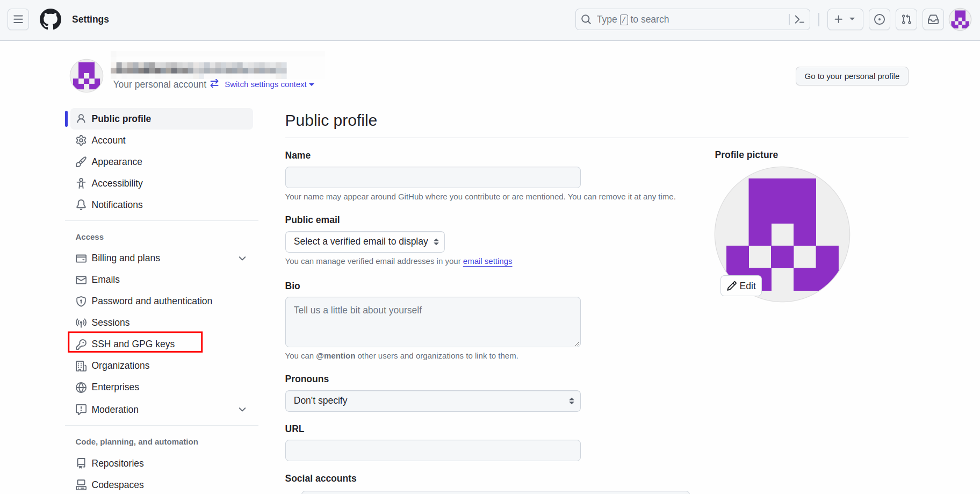Click into the Name text field
The image size is (980, 494).
[433, 177]
